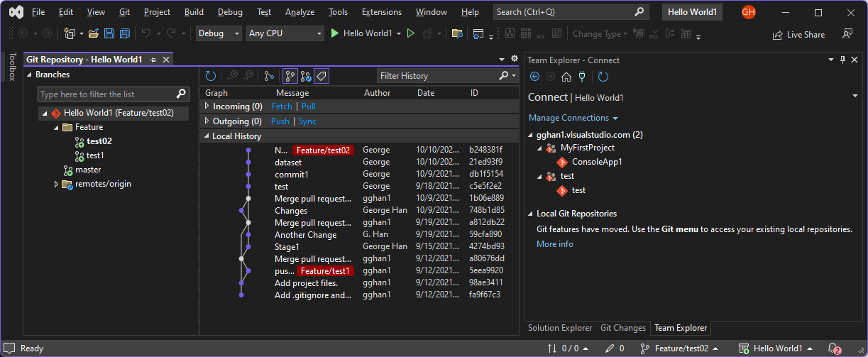This screenshot has height=357, width=868.
Task: Open the Build menu
Action: click(194, 12)
